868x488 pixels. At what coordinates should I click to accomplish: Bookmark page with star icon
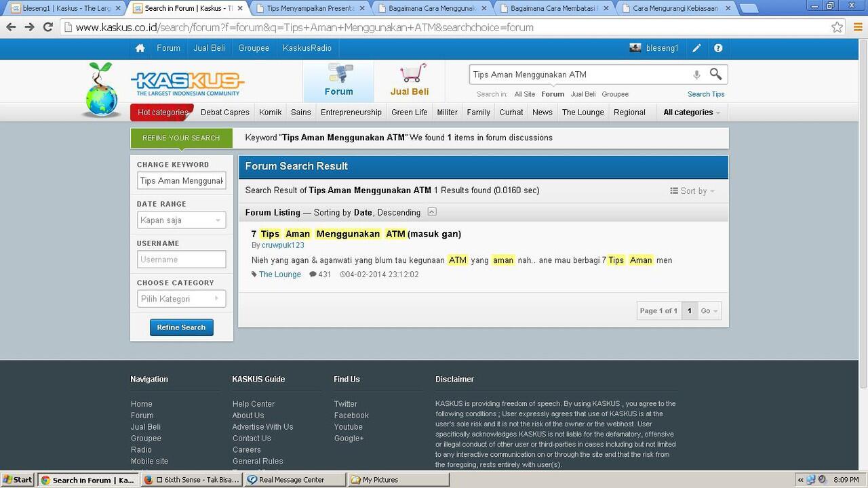[837, 27]
